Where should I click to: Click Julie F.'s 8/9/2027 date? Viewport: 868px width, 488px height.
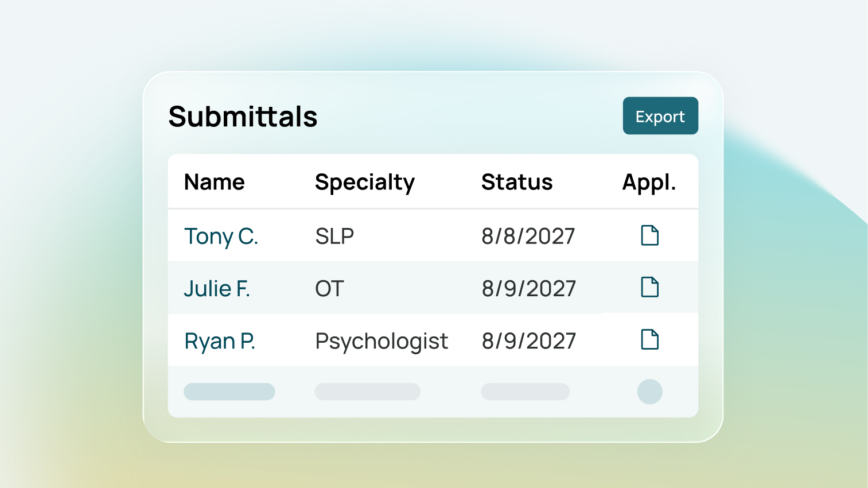[528, 289]
